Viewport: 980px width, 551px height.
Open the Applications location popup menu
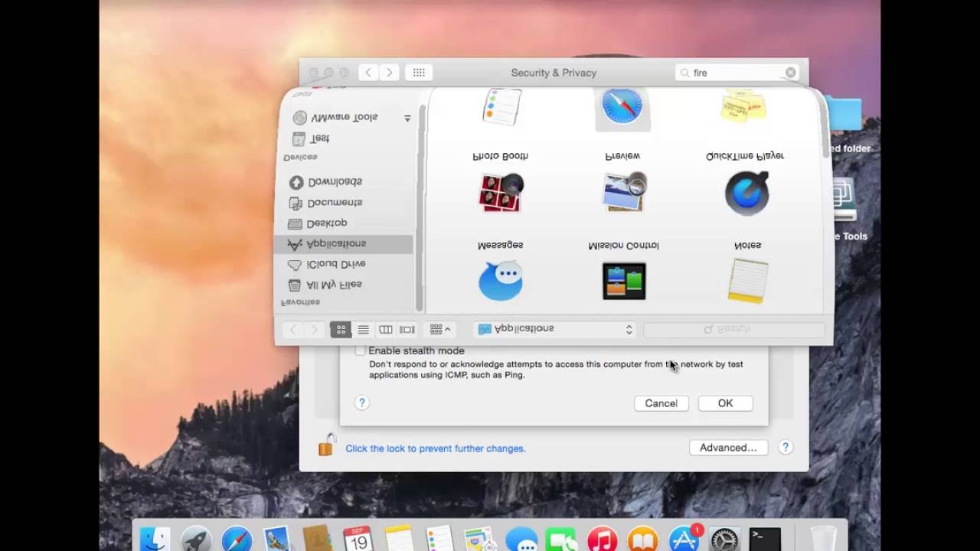point(554,329)
